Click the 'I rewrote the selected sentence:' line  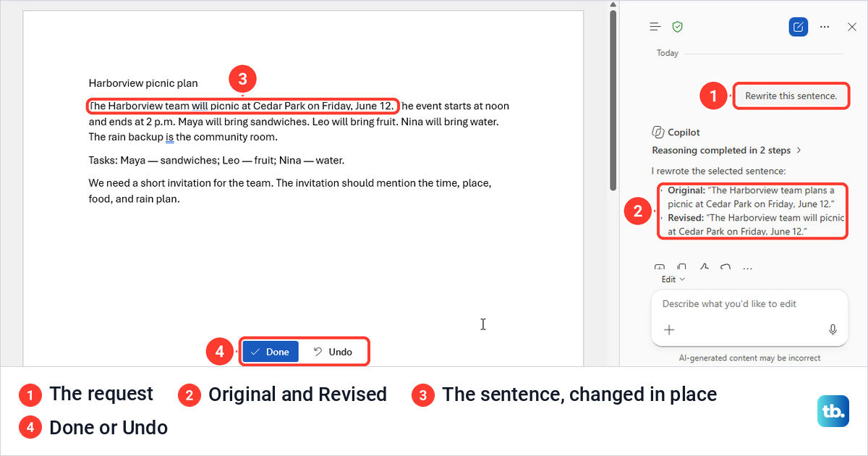pyautogui.click(x=718, y=172)
